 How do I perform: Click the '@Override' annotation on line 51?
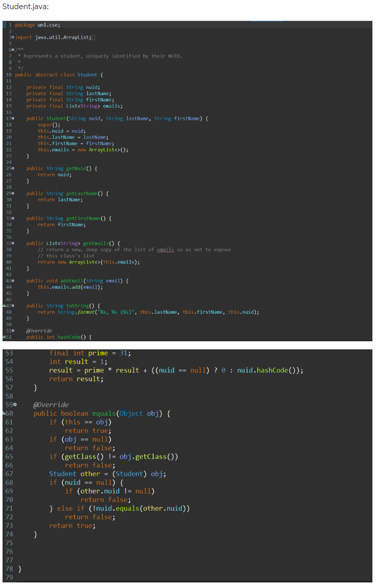(x=39, y=331)
